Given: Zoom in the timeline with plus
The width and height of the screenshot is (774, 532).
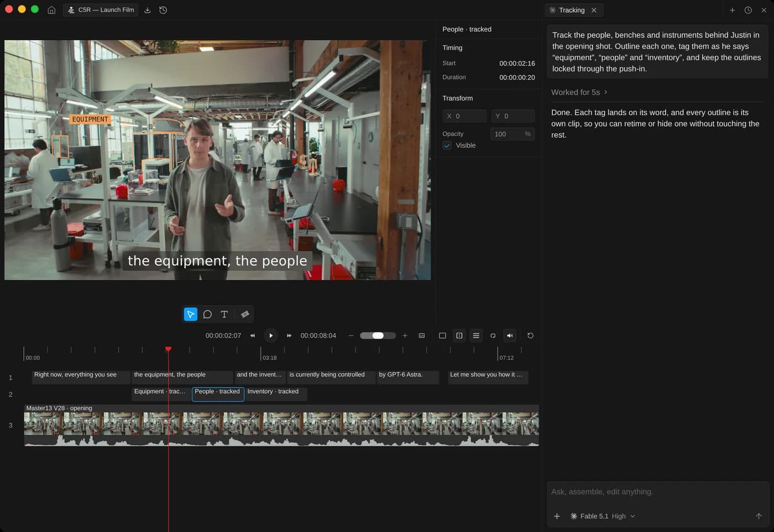Looking at the screenshot, I should click(405, 336).
